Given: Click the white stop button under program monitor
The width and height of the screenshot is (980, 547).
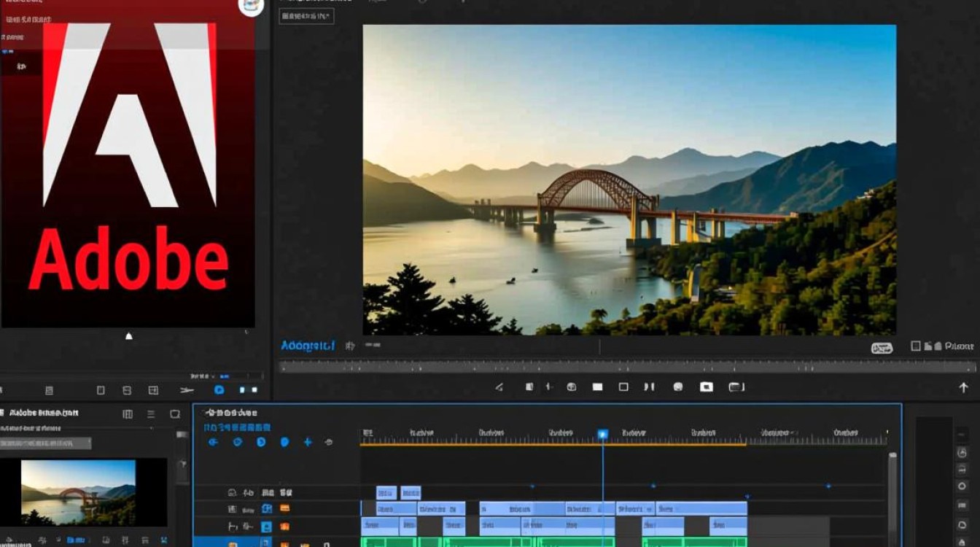Looking at the screenshot, I should point(597,387).
